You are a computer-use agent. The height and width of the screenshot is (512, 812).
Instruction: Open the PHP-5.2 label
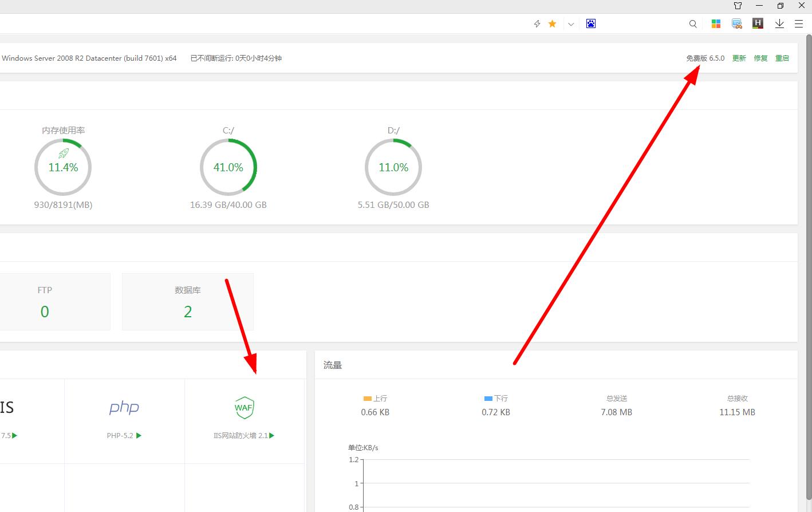120,435
